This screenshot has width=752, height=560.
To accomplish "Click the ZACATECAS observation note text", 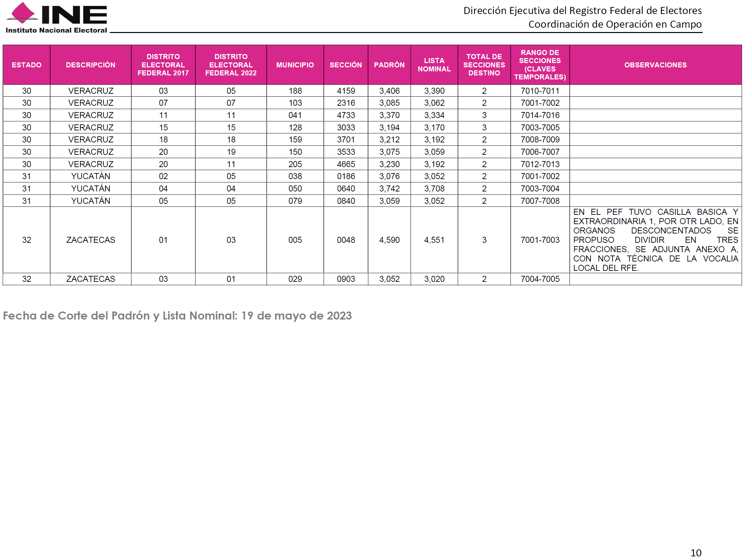I will [x=655, y=240].
